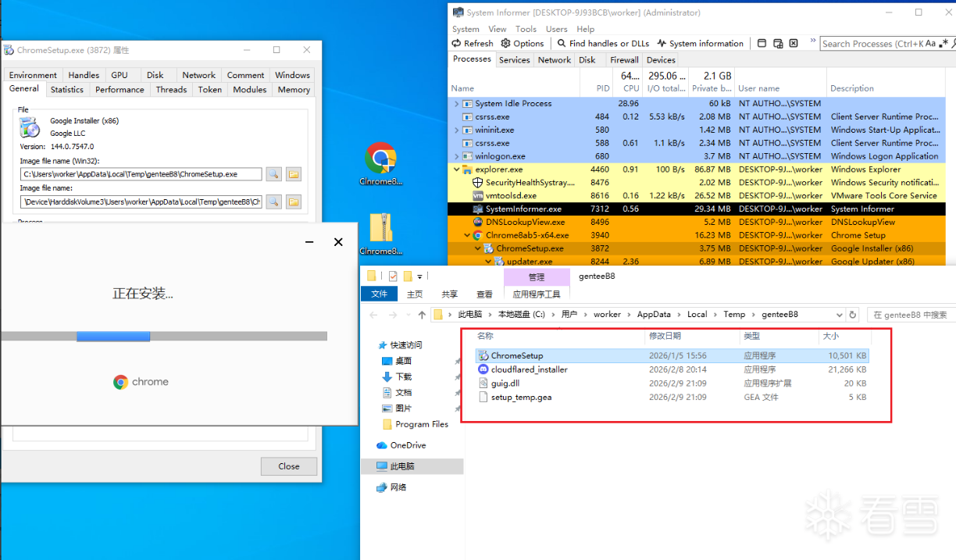Navigate to worker in breadcrumb path

pyautogui.click(x=607, y=315)
